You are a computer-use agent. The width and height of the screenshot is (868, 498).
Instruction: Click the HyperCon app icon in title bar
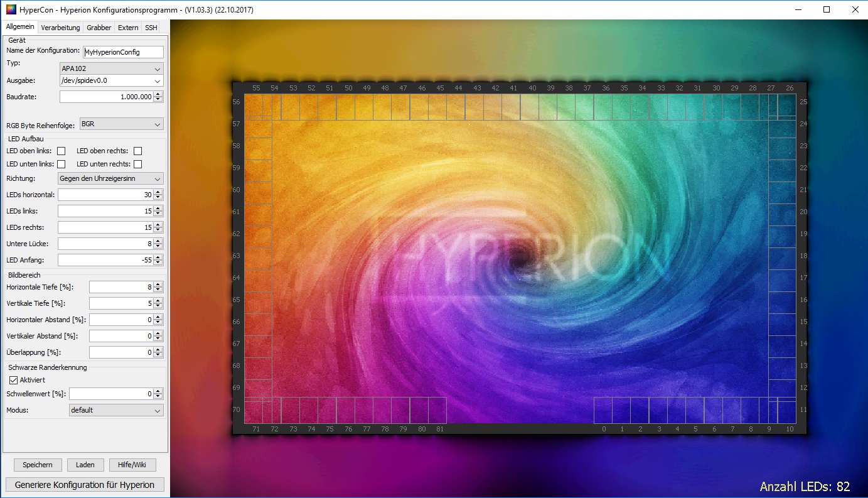11,9
